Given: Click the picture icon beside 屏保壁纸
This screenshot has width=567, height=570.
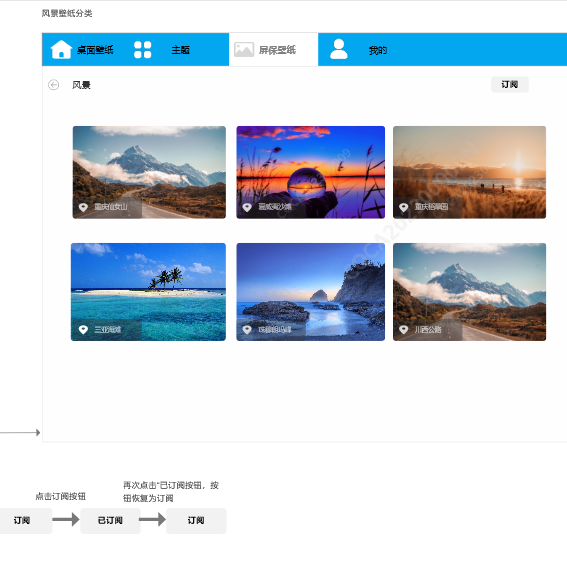Looking at the screenshot, I should click(x=244, y=50).
